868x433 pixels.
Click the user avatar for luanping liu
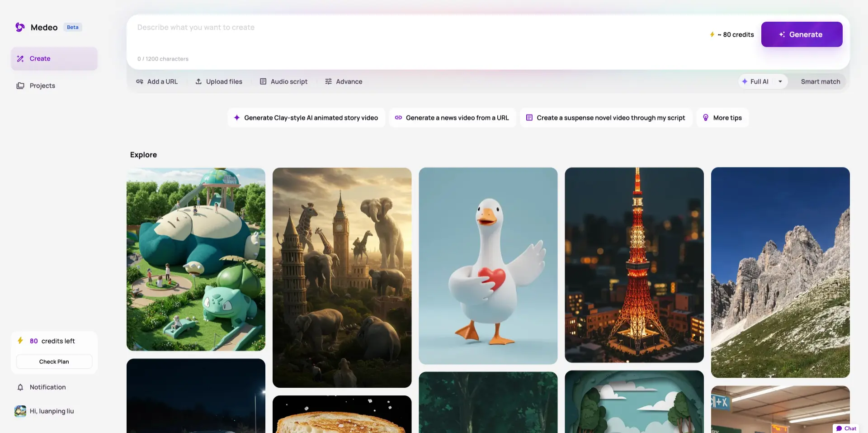[20, 411]
